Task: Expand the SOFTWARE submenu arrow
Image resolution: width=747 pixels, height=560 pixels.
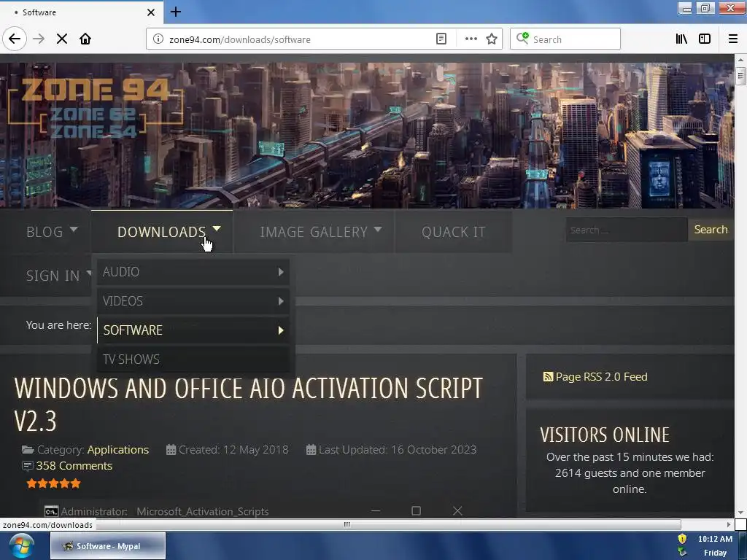Action: tap(281, 330)
